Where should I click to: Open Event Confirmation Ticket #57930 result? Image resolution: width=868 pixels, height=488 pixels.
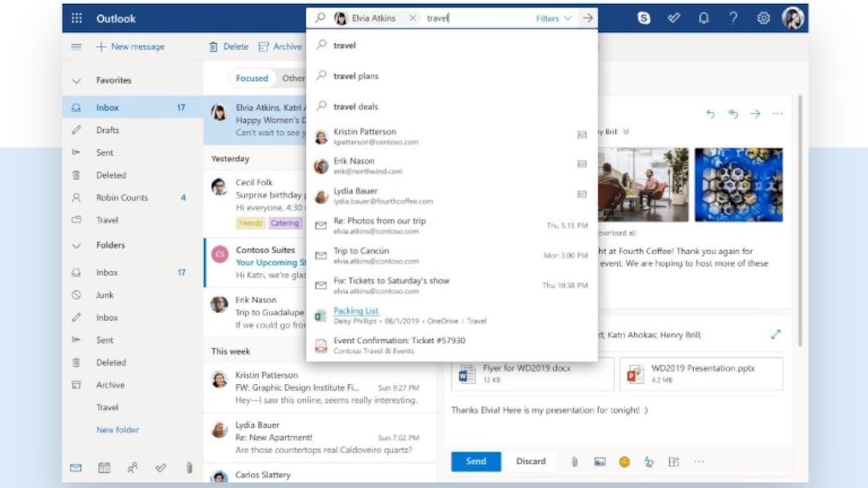coord(452,345)
